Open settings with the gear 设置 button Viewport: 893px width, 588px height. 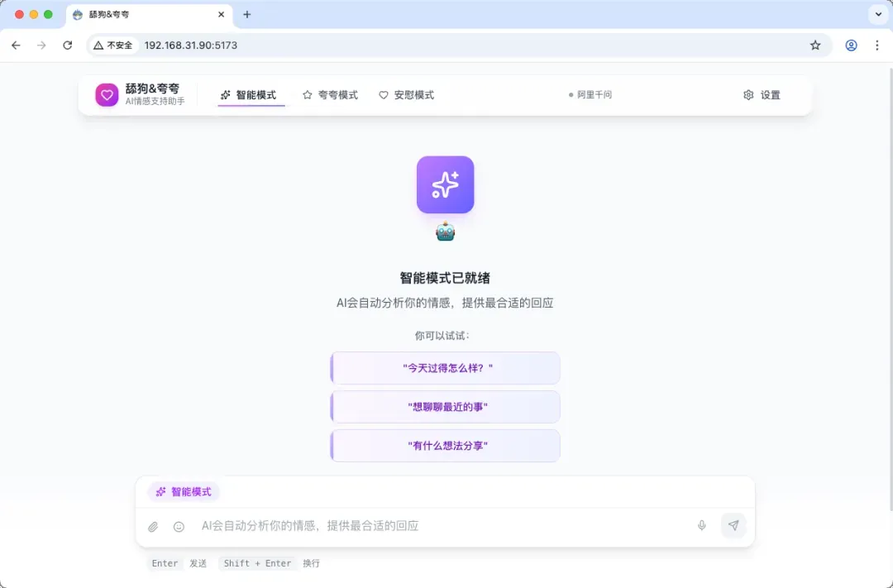point(762,95)
